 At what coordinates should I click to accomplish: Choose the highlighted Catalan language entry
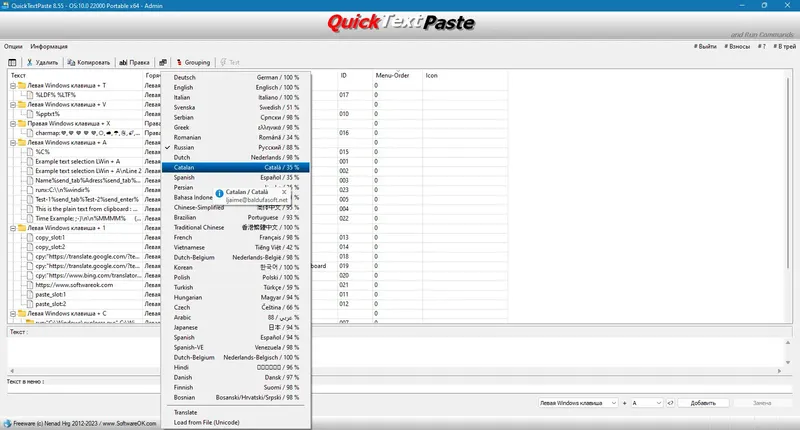click(236, 167)
